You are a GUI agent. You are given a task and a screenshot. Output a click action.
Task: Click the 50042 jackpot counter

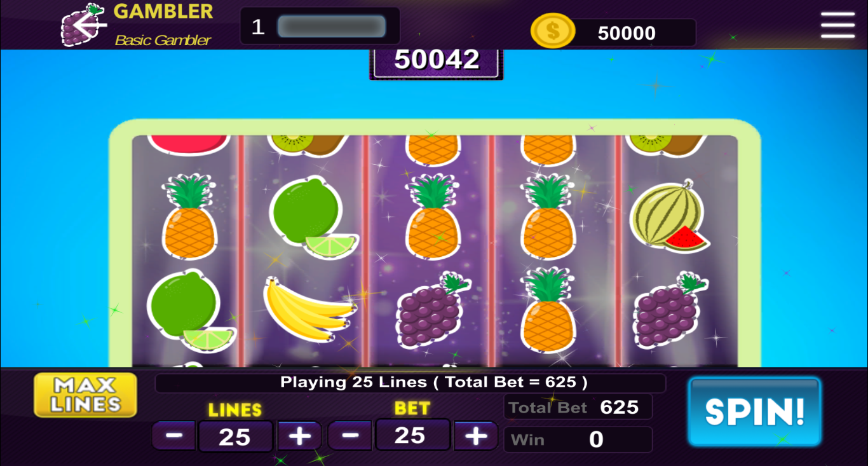point(437,61)
